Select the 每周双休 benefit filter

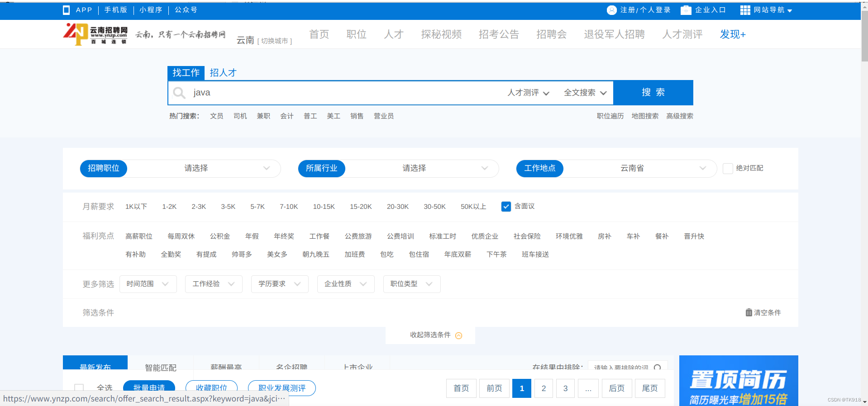181,236
